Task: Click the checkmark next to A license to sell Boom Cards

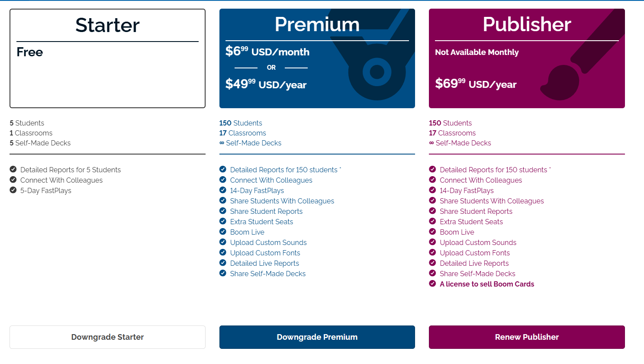Action: (432, 283)
